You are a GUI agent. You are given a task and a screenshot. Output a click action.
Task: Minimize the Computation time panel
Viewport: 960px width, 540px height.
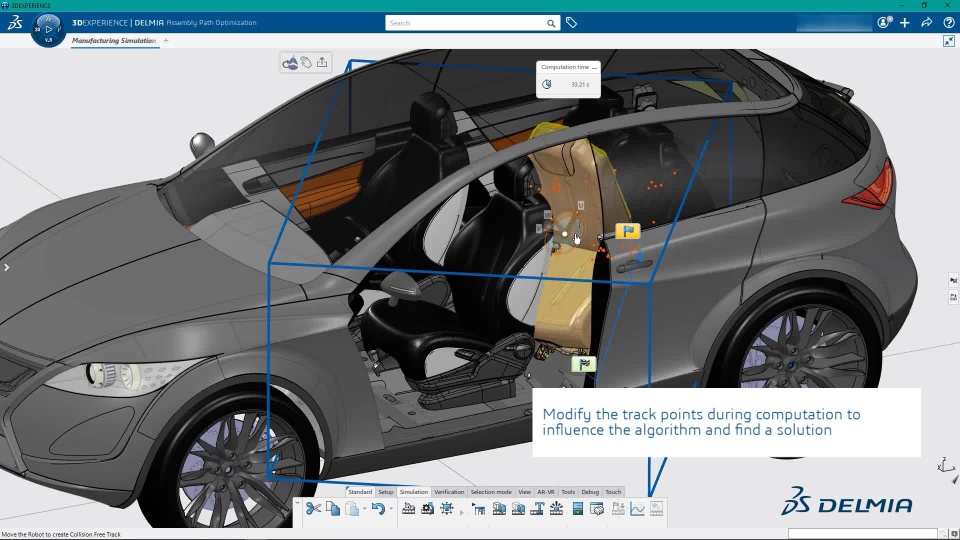pos(594,67)
